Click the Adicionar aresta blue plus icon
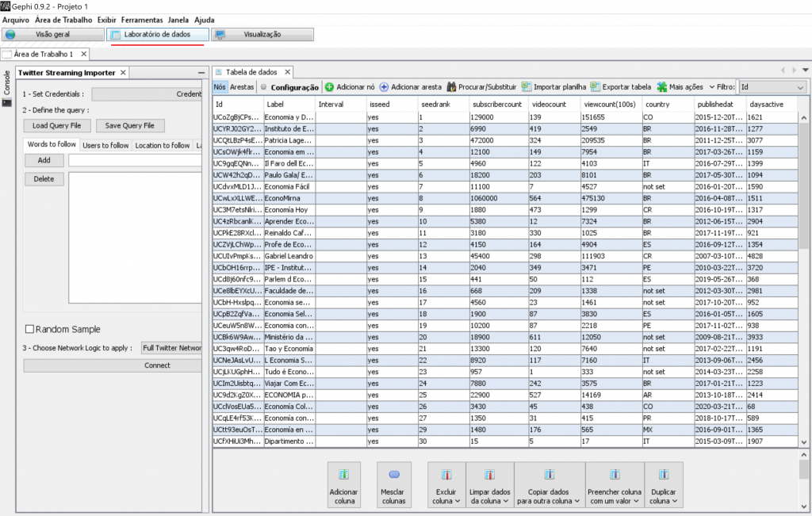 pyautogui.click(x=385, y=87)
